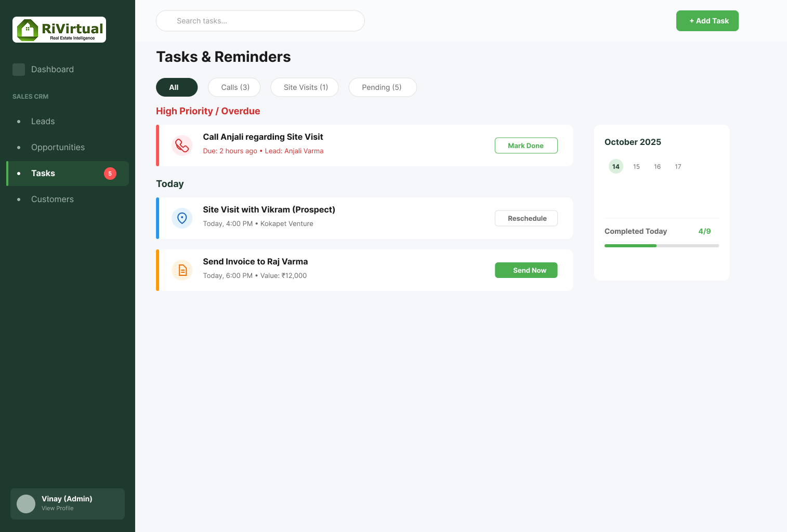This screenshot has height=532, width=787.
Task: Click 'Due: 2 hours ago • Lead: Anjali Varma' text
Action: [x=263, y=151]
